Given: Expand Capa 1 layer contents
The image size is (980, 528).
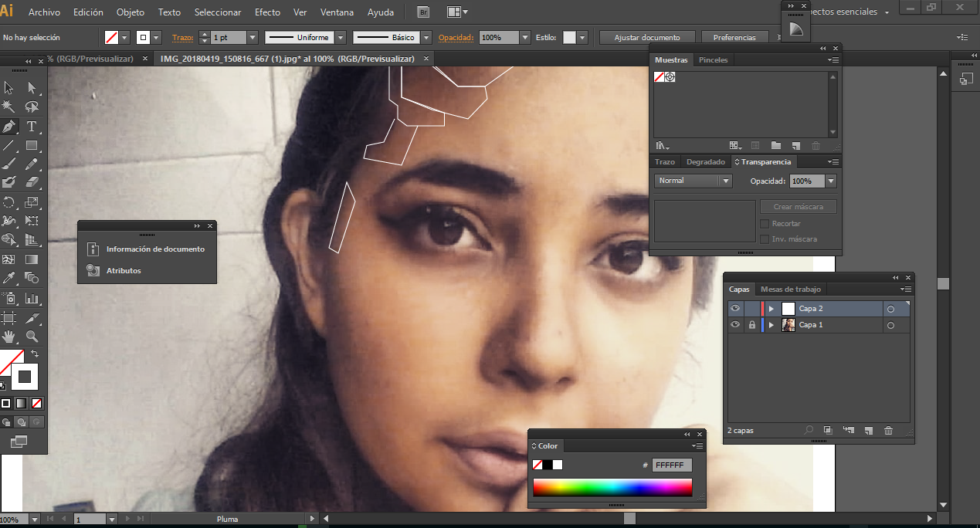Looking at the screenshot, I should pos(771,326).
